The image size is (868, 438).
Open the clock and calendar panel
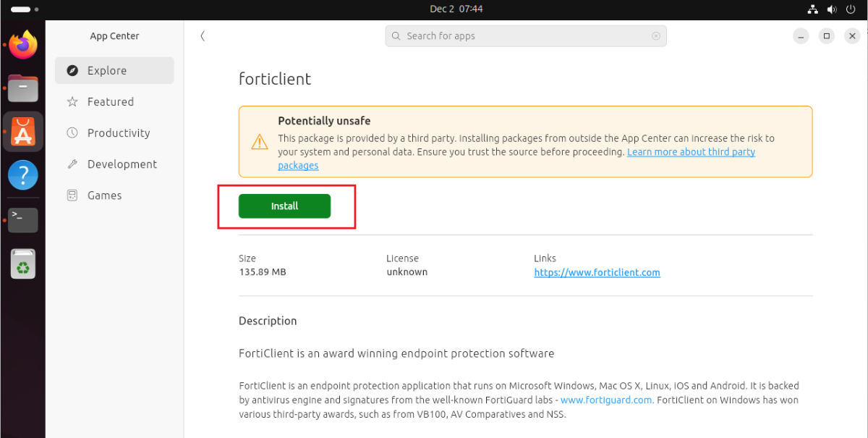(x=456, y=9)
